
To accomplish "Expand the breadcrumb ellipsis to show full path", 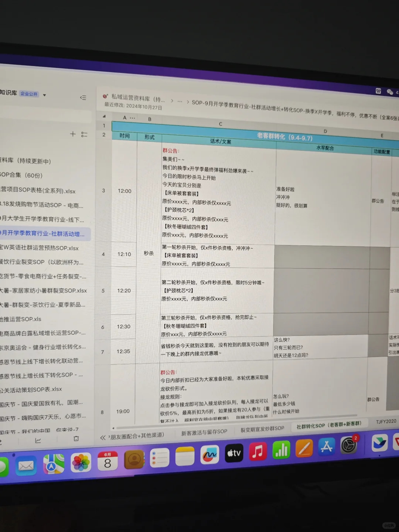I will (x=180, y=100).
